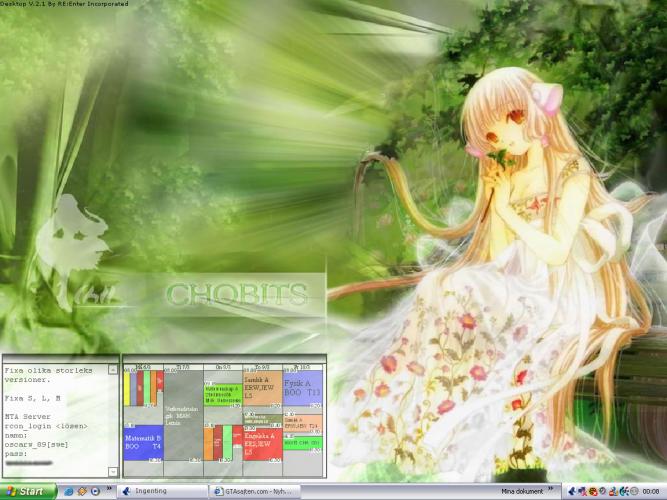The image size is (667, 500).
Task: Launch Internet Explorer from Quick Launch
Action: pyautogui.click(x=68, y=491)
